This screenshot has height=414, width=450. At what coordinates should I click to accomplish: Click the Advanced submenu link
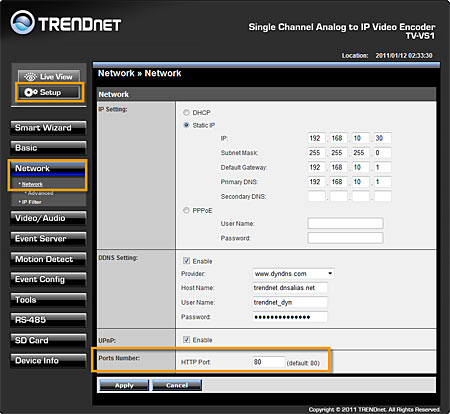(x=40, y=193)
